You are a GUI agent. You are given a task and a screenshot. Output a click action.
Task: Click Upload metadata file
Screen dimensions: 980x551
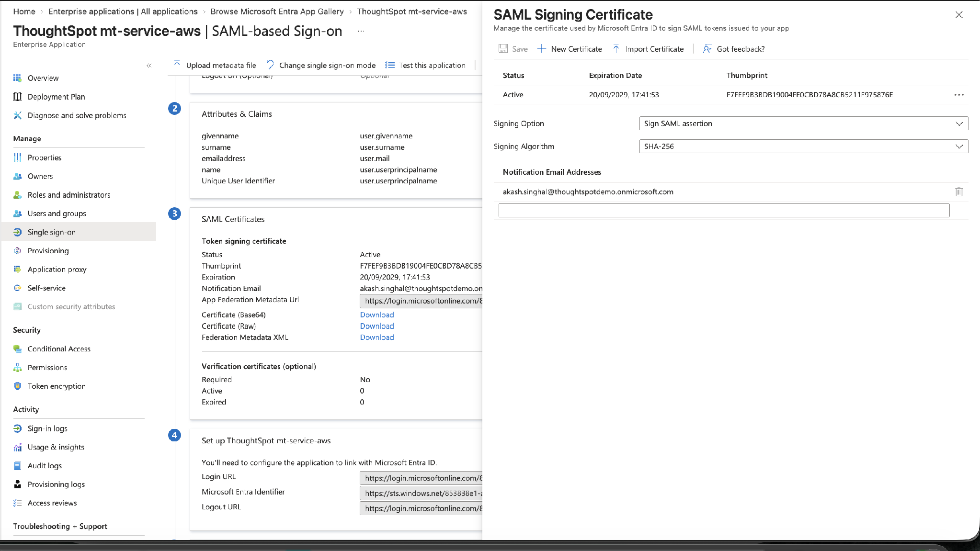(215, 65)
